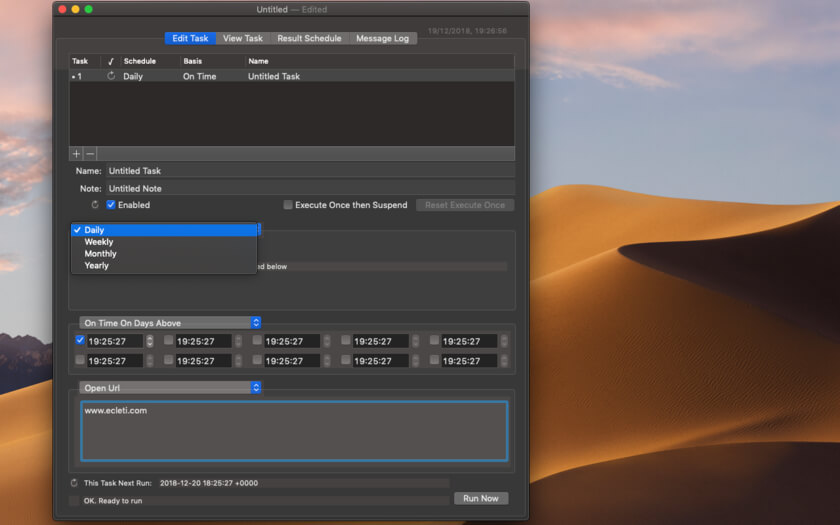Click the minus icon to remove task
This screenshot has width=840, height=525.
click(90, 154)
